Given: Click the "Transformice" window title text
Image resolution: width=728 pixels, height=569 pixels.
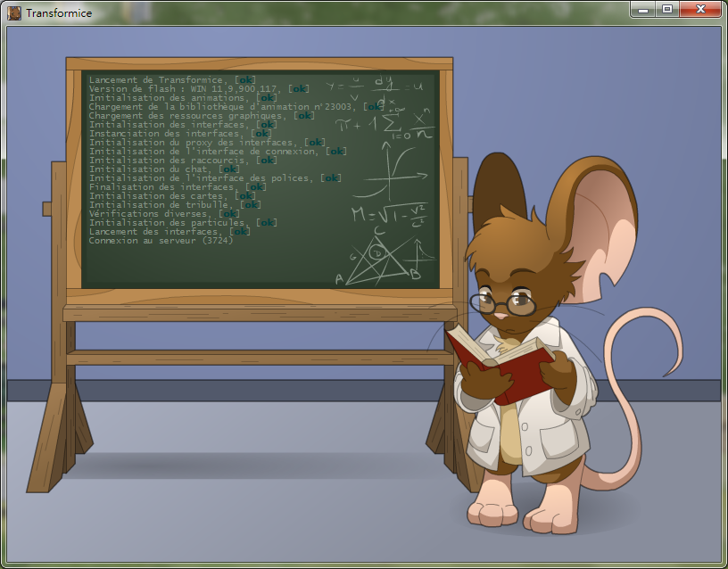Looking at the screenshot, I should (58, 13).
